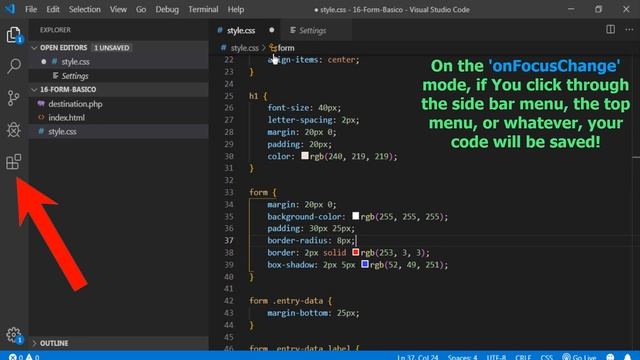
Task: Click the Visual Studio Code logo
Action: pyautogui.click(x=9, y=9)
